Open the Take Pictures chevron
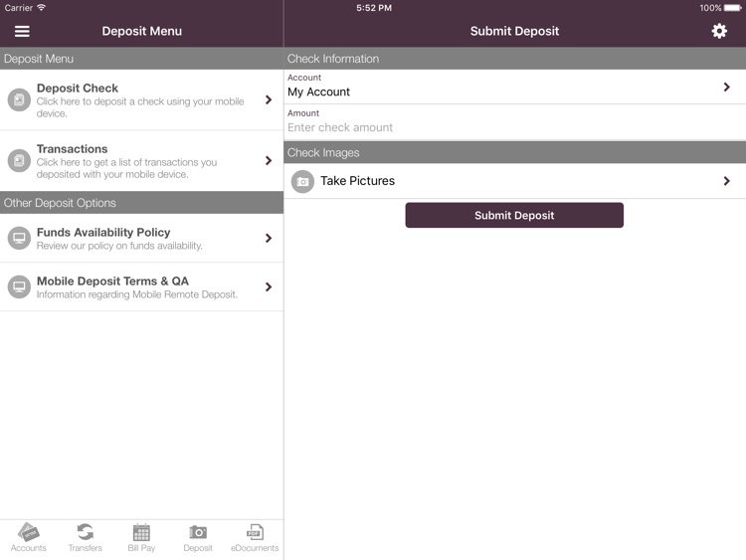746x560 pixels. (x=726, y=181)
